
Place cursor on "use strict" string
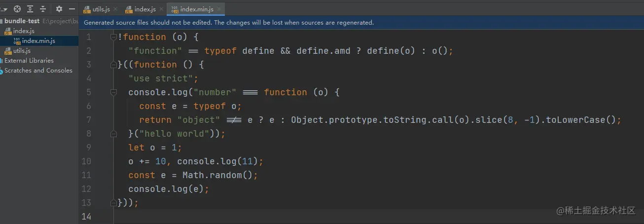click(x=161, y=78)
